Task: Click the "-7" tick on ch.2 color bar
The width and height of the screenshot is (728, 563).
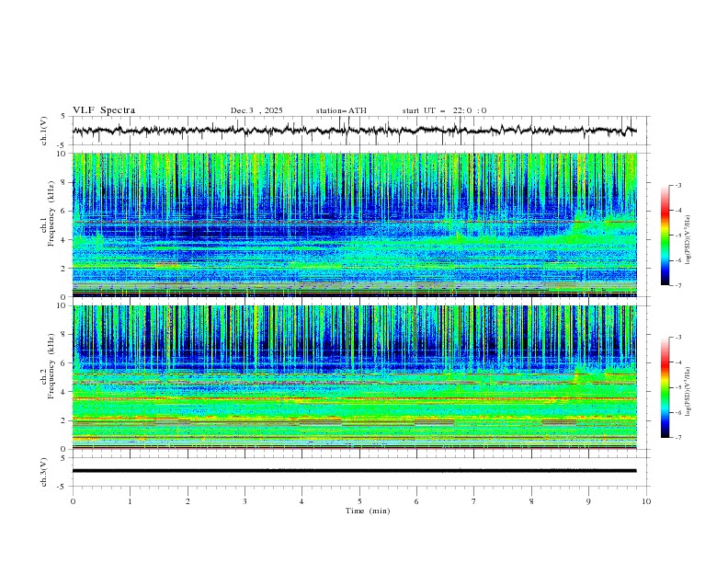Action: 678,438
